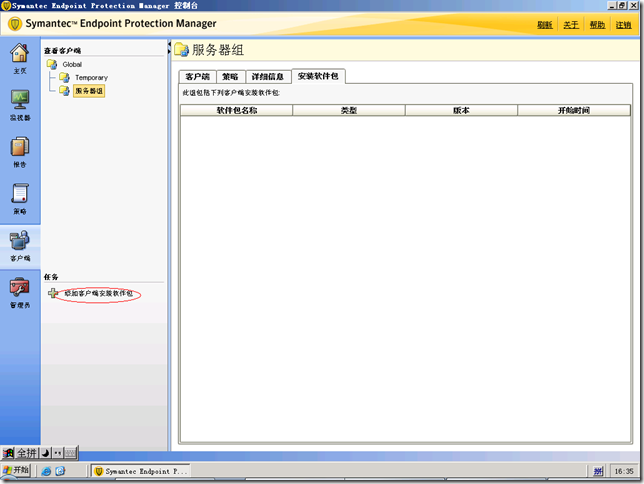Sort by 版本 column header
The height and width of the screenshot is (484, 644).
(x=461, y=110)
